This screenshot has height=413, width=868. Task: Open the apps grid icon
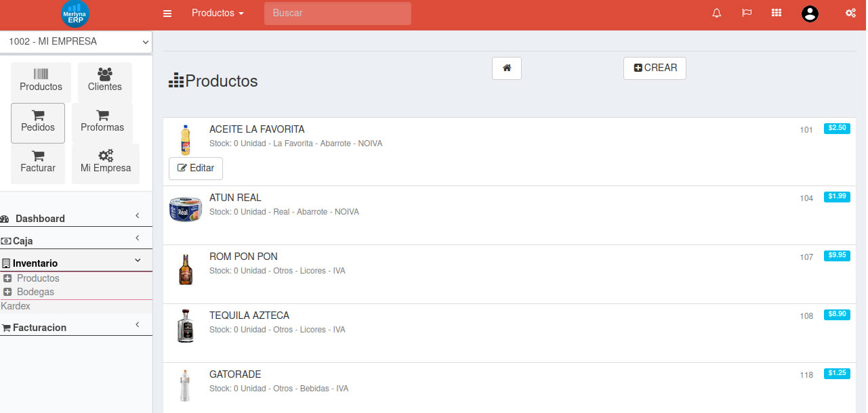[777, 14]
